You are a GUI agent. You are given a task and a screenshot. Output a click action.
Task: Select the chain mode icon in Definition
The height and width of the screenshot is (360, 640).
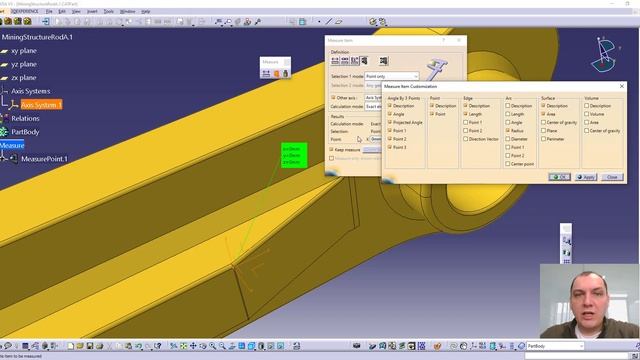tap(345, 61)
